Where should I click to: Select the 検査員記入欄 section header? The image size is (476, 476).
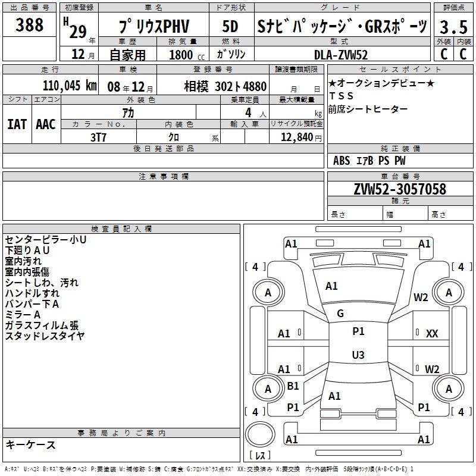(x=121, y=229)
